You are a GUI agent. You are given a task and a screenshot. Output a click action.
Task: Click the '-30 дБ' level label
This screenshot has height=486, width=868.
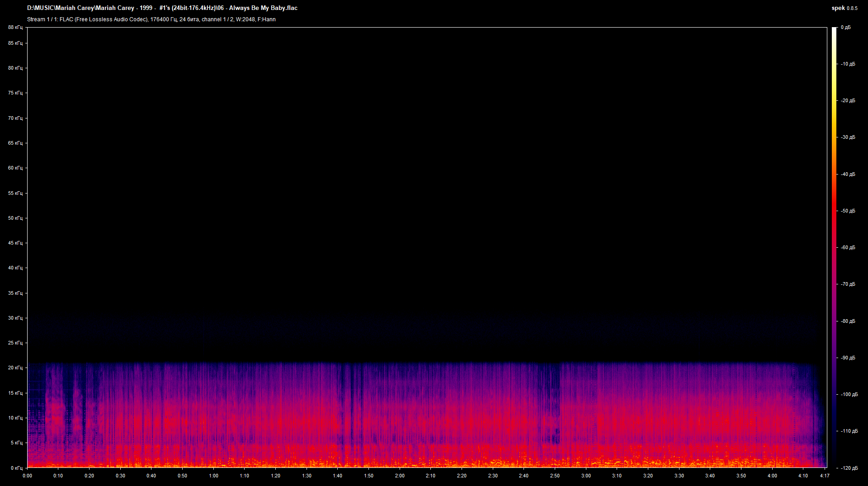tap(848, 137)
